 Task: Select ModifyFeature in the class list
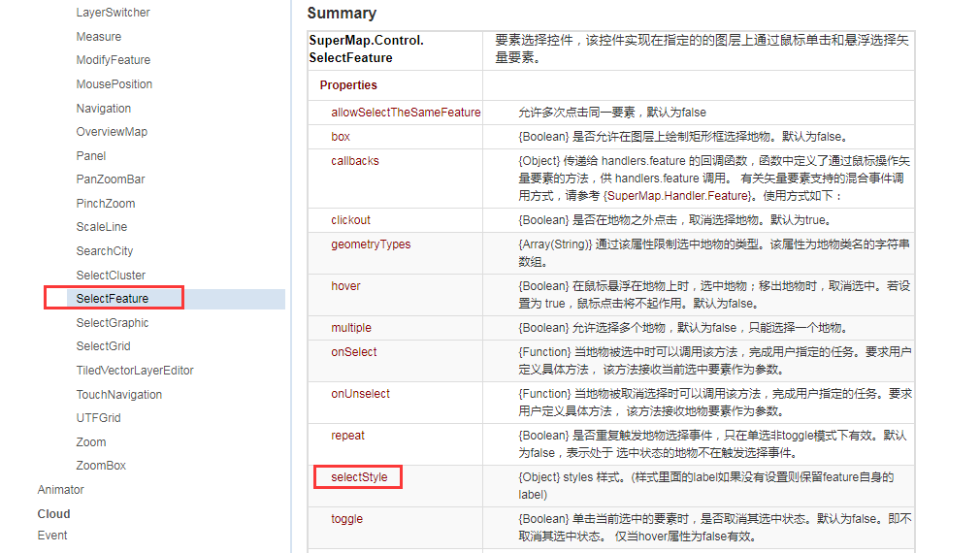click(114, 60)
